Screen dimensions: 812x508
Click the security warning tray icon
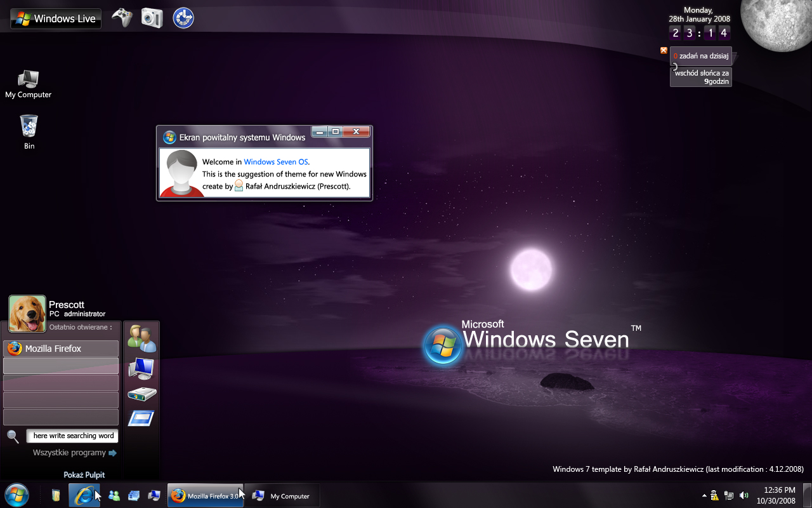click(x=715, y=495)
